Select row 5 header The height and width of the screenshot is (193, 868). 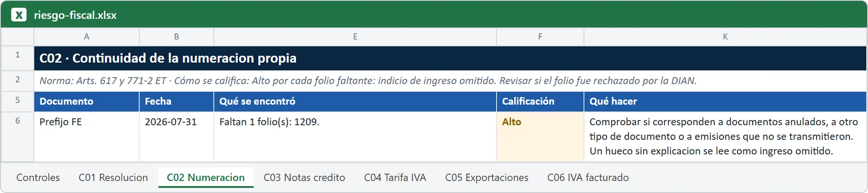click(x=17, y=101)
